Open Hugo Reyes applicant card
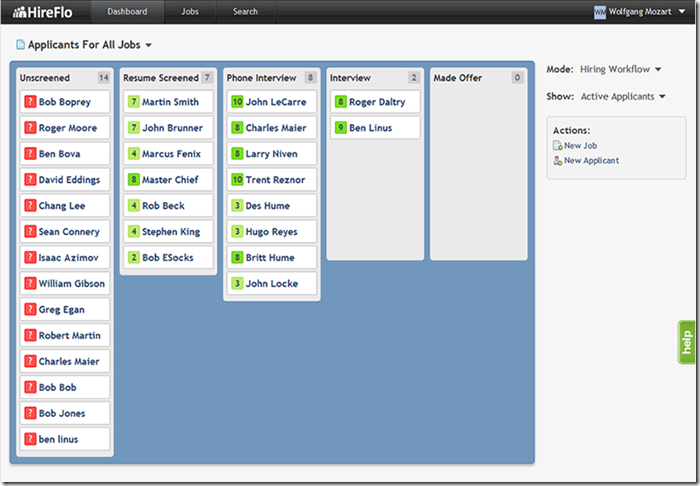700x486 pixels. tap(272, 231)
